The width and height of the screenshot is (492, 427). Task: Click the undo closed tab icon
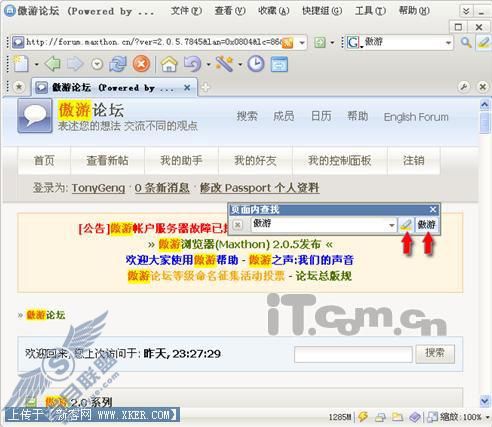193,64
